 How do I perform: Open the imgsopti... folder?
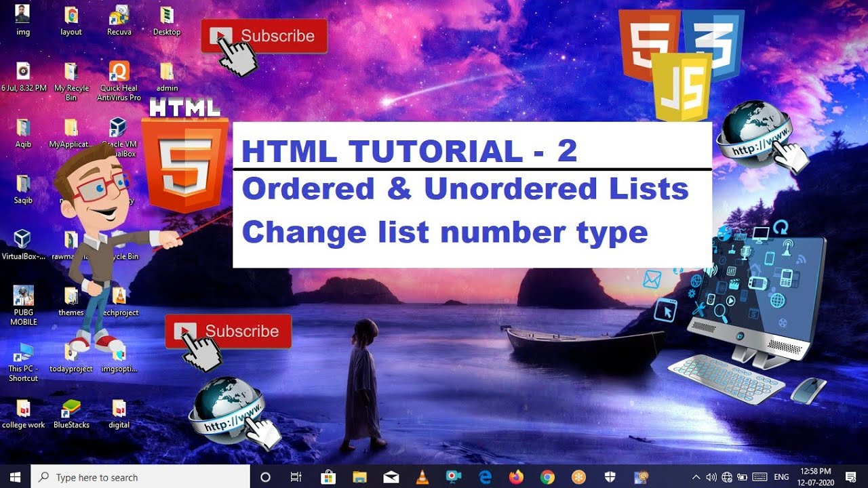tap(119, 357)
